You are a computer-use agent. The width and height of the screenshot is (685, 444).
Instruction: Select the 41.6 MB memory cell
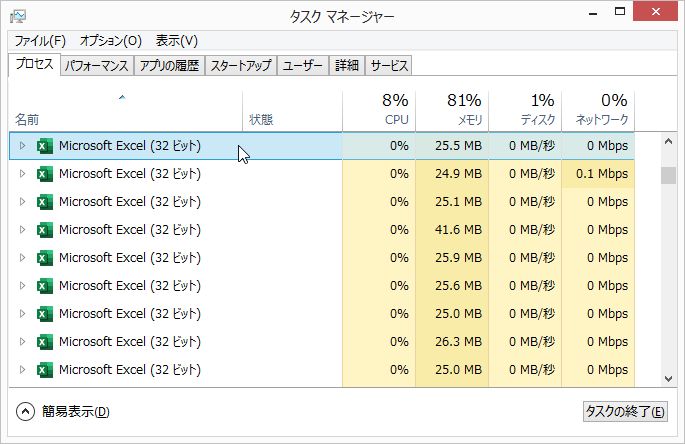pyautogui.click(x=452, y=230)
